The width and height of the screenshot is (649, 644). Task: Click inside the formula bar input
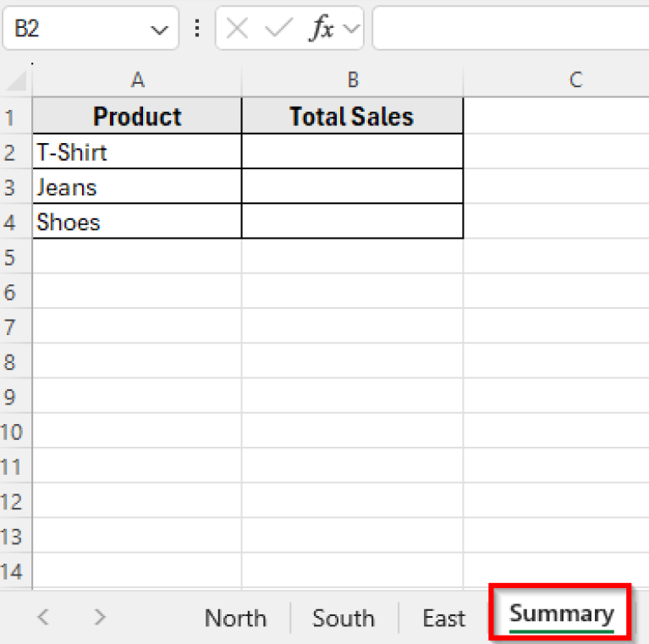[x=508, y=29]
